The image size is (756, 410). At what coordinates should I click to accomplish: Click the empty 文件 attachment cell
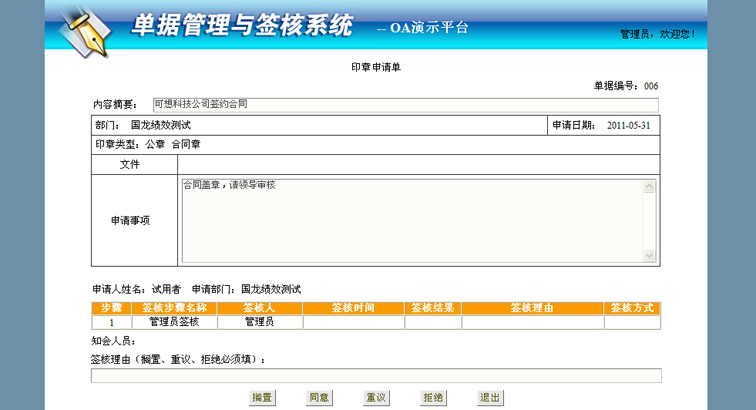pos(418,164)
